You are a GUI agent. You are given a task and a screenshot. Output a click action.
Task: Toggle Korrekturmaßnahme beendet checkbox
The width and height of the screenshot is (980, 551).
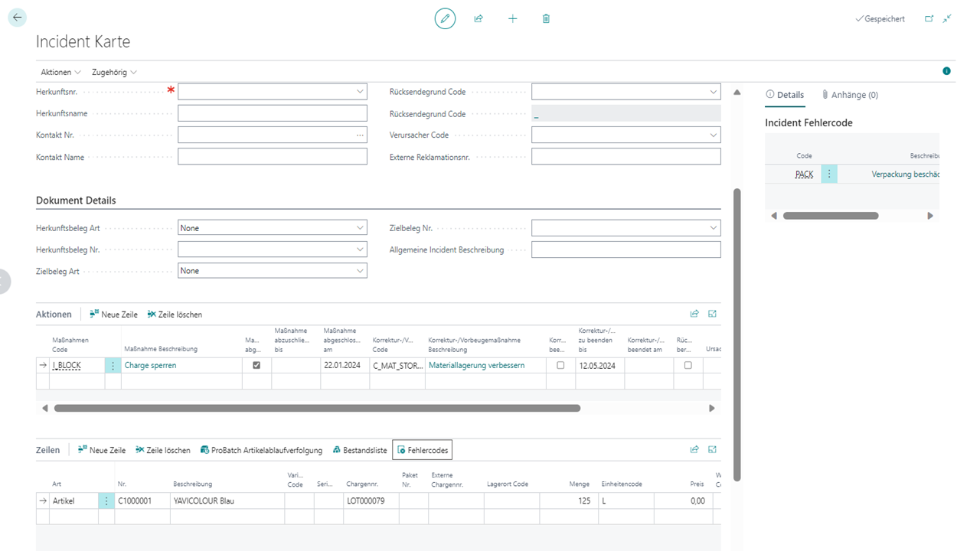pyautogui.click(x=560, y=366)
